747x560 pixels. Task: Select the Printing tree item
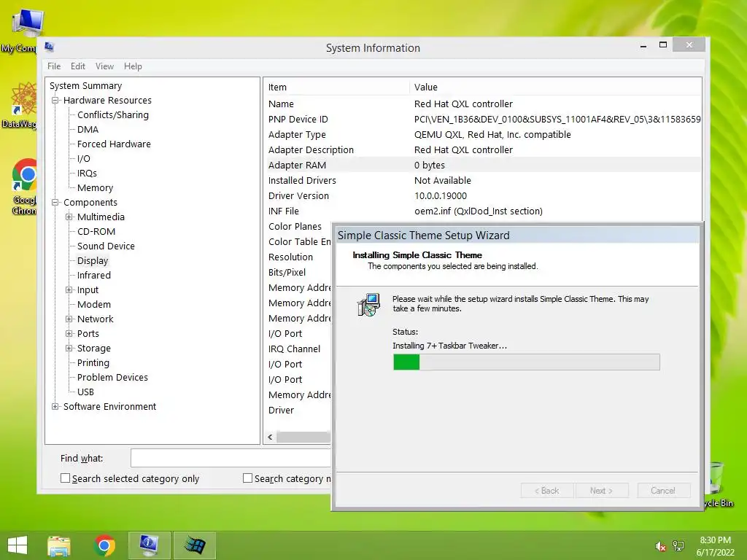(x=93, y=363)
